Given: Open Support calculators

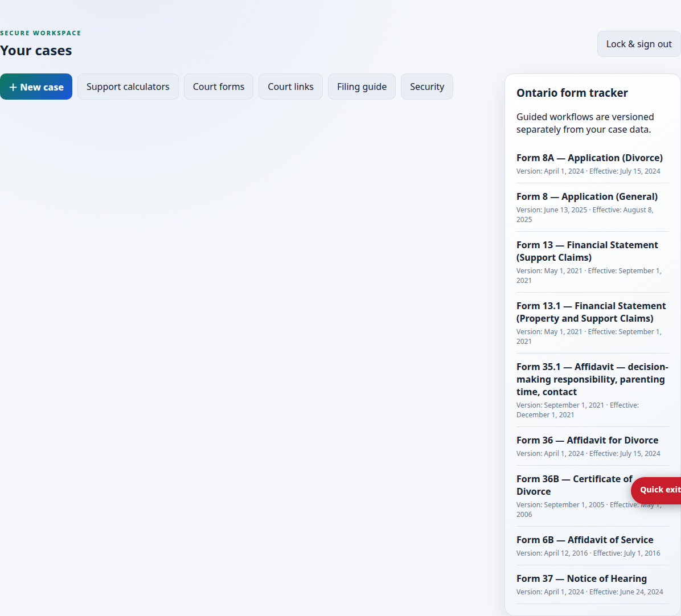Looking at the screenshot, I should 128,87.
